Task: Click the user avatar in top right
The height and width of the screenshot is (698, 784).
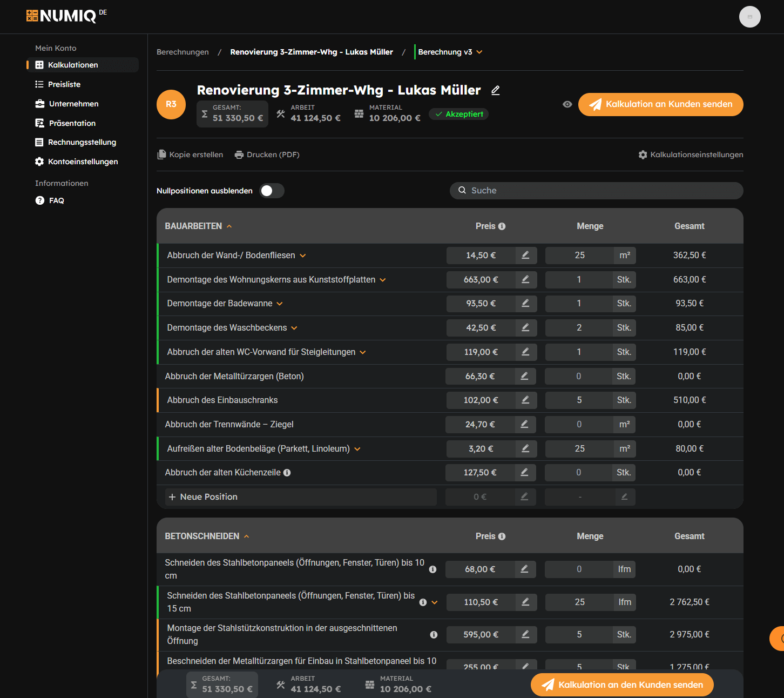Action: 749,17
